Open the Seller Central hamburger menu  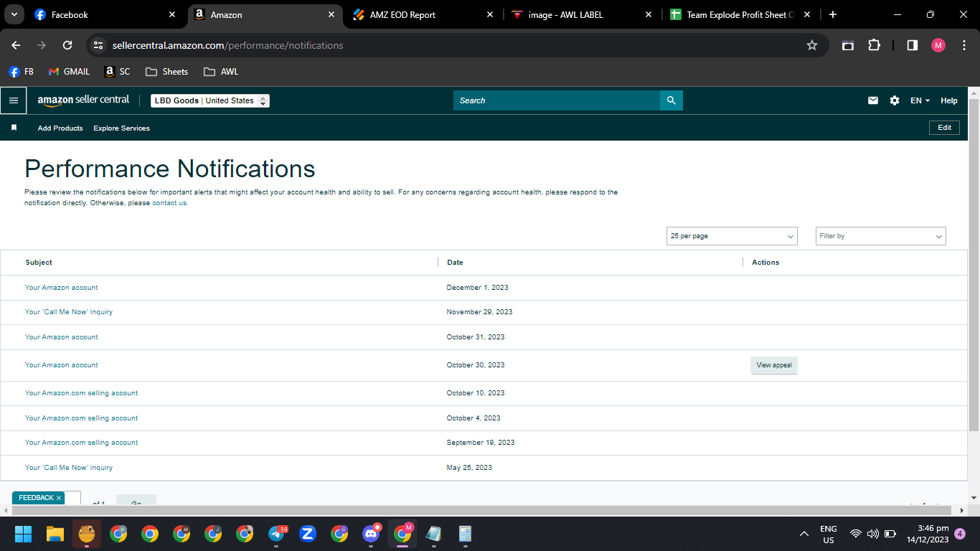coord(13,100)
